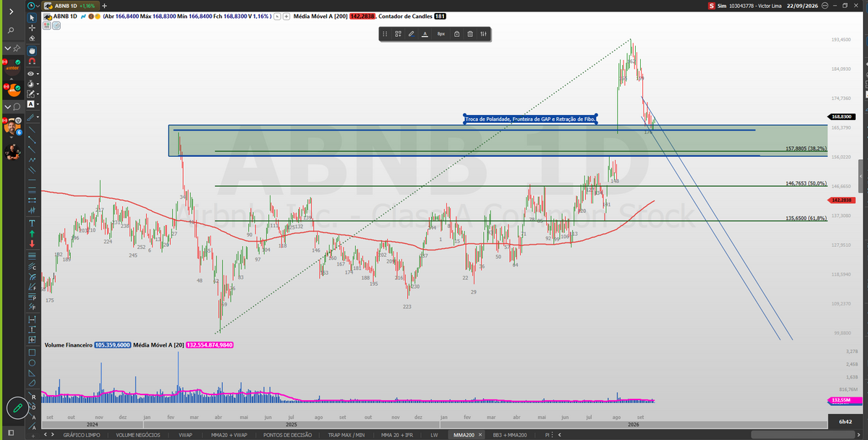The height and width of the screenshot is (440, 868).
Task: Open the inter contact avatar
Action: [12, 67]
